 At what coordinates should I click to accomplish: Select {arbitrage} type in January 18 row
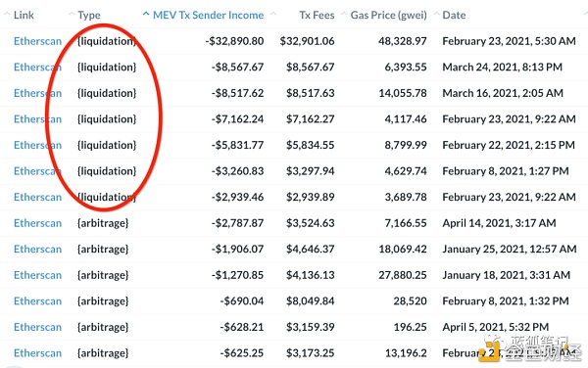click(103, 275)
